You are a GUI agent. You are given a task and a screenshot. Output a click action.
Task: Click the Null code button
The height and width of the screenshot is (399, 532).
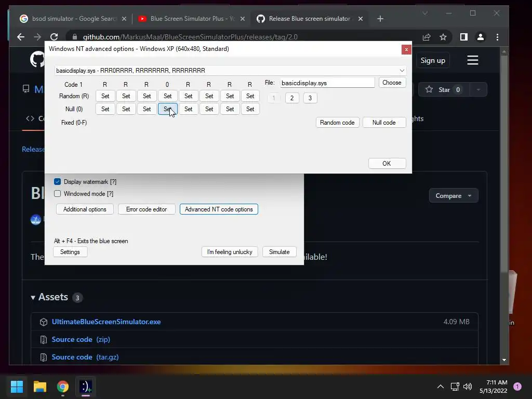click(384, 123)
